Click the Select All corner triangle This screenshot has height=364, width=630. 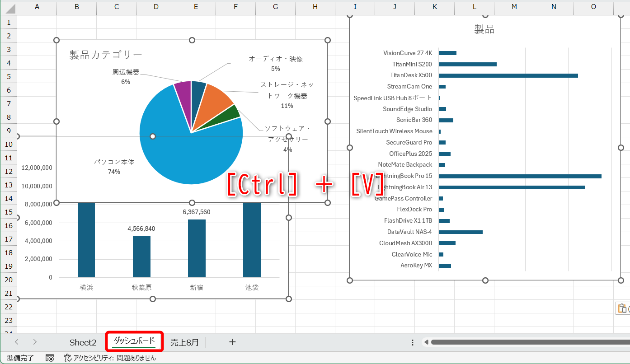coord(10,8)
